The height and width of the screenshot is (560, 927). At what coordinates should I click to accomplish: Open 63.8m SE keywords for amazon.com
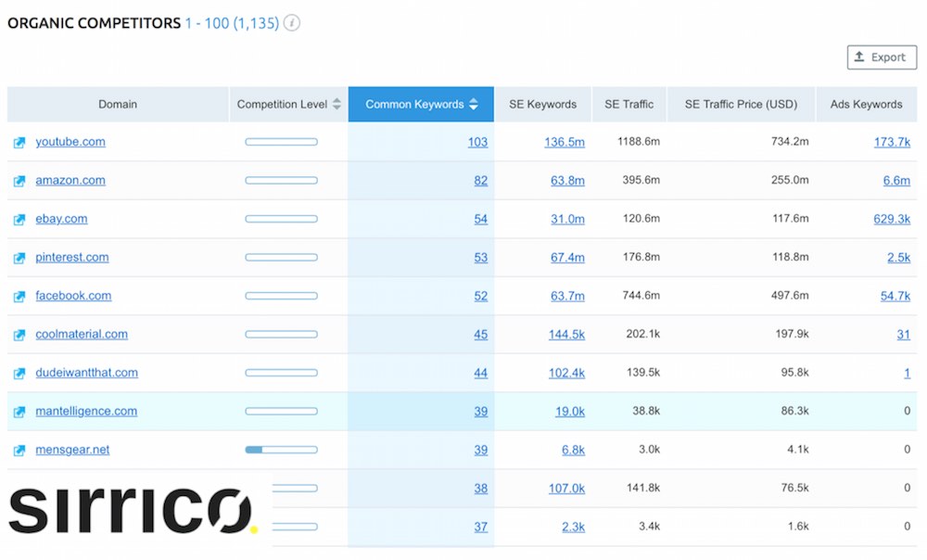point(567,181)
